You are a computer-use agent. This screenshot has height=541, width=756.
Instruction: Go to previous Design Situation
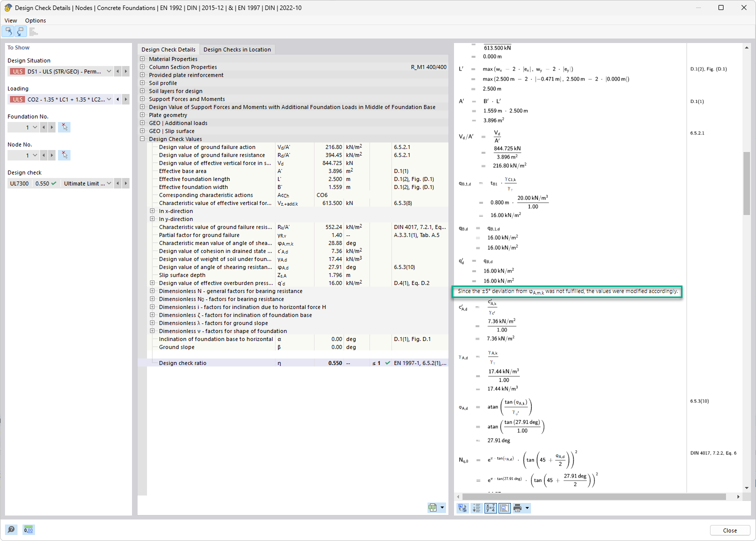(x=118, y=71)
